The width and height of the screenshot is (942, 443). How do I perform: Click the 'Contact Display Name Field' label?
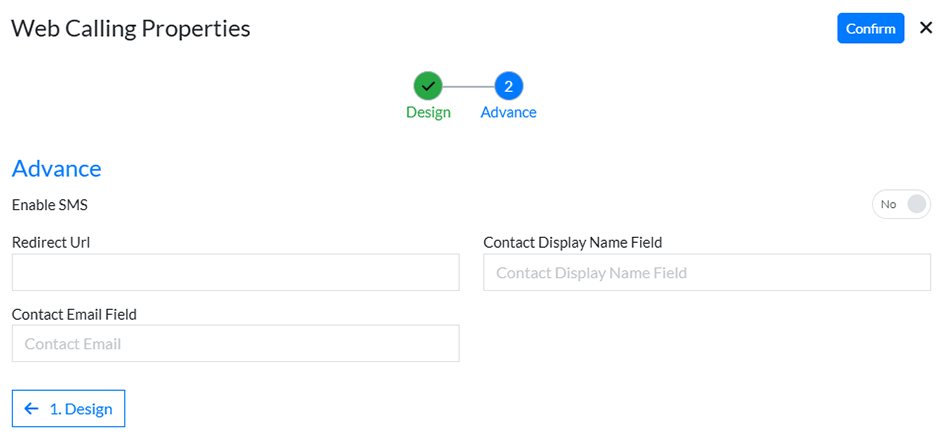coord(572,242)
